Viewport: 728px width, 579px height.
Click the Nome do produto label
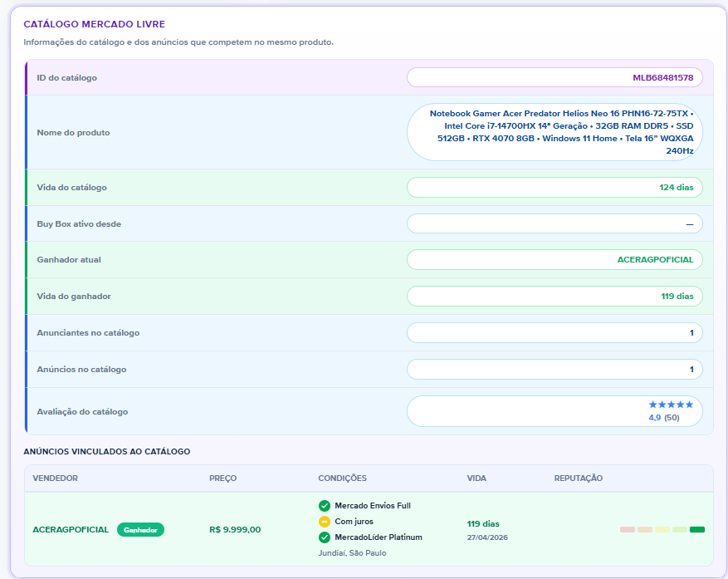[73, 132]
